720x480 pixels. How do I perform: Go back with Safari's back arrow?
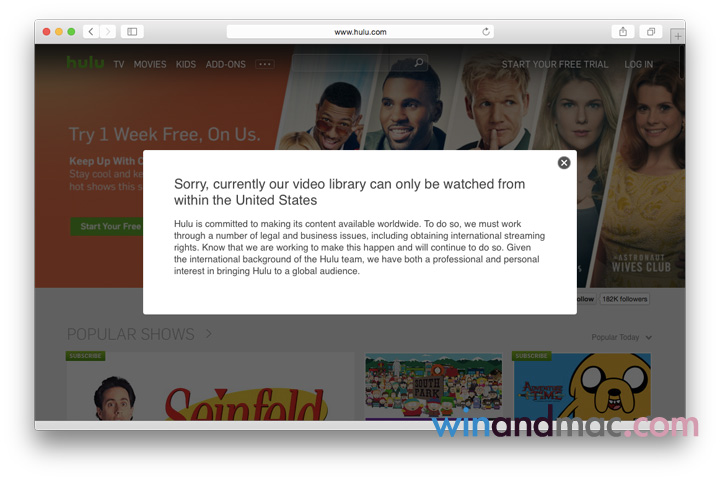(91, 32)
